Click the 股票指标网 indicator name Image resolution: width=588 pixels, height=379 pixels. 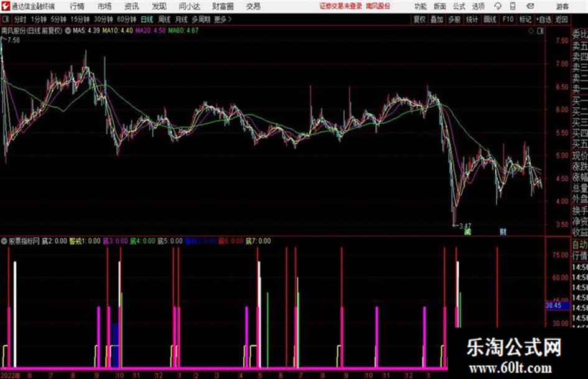[x=24, y=241]
